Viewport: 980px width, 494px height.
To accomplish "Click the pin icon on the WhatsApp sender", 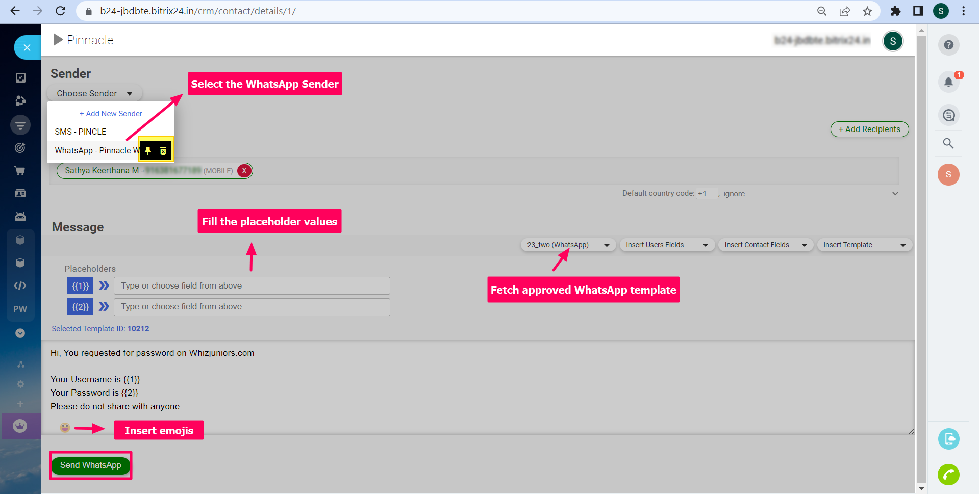I will coord(148,150).
